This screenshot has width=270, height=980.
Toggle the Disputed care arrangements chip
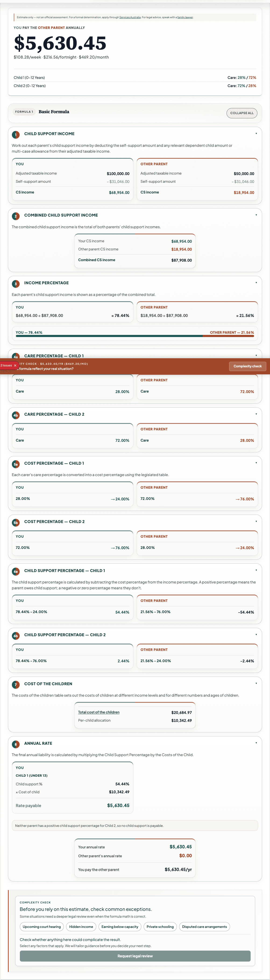tap(205, 927)
